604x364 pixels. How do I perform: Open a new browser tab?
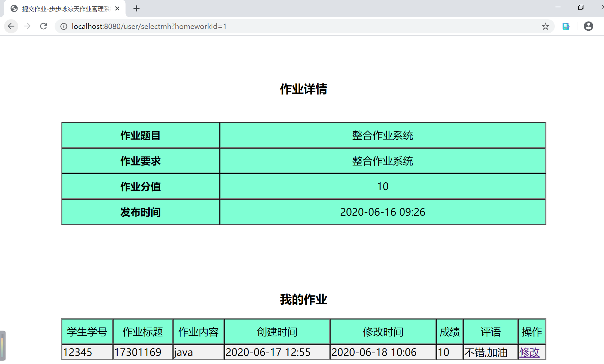click(137, 9)
